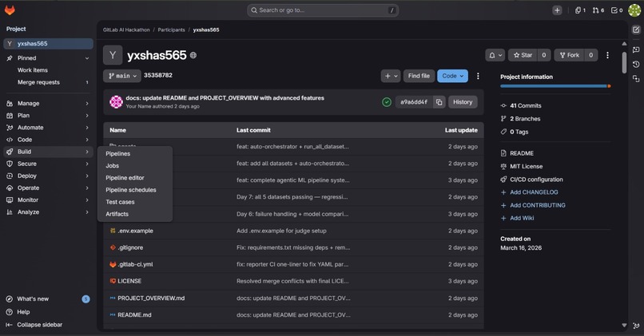Open the GitLab logo home link
The image size is (644, 336).
click(x=10, y=10)
